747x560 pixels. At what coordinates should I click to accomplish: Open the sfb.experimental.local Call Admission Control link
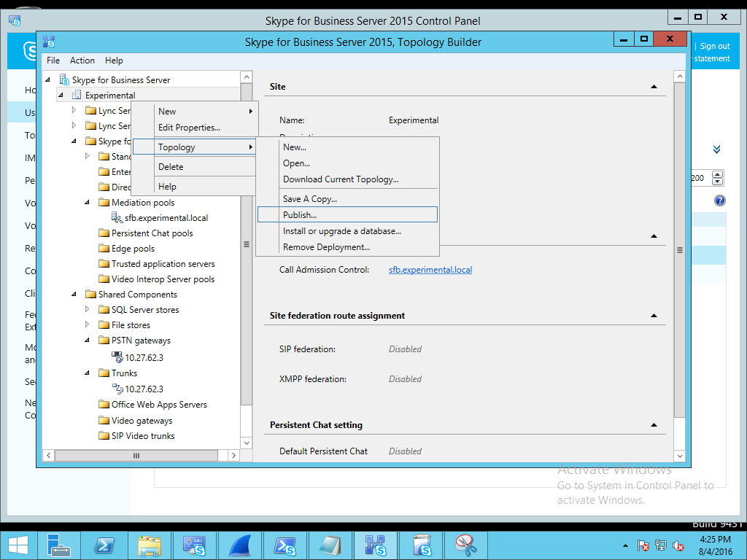point(430,270)
